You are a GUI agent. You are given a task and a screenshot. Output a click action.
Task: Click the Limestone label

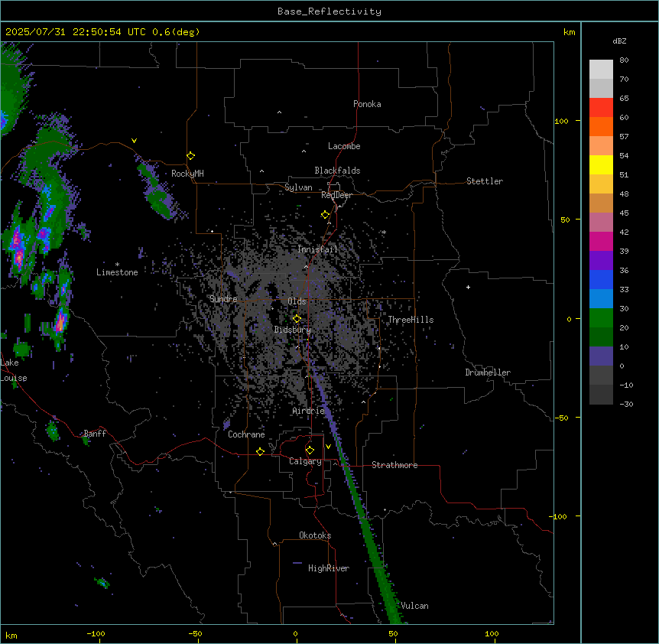pos(117,272)
